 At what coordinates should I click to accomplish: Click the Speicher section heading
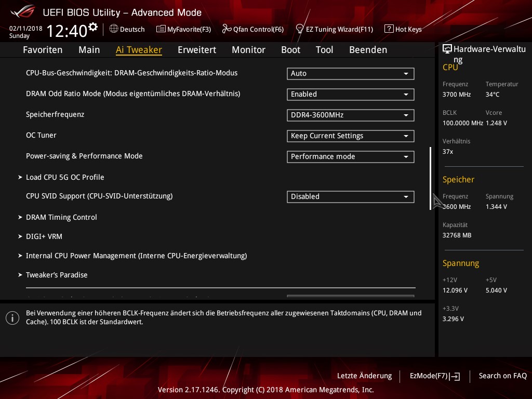458,179
